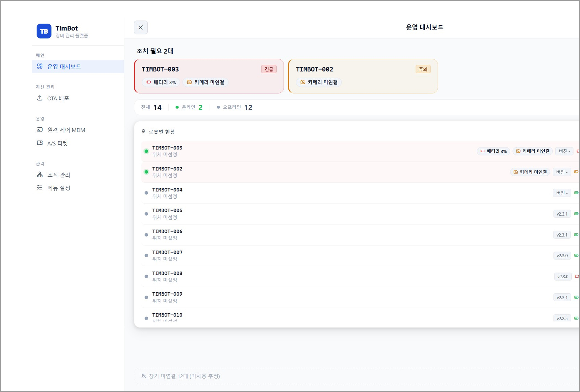Click the 로봇별 현황 robot icon
The width and height of the screenshot is (580, 392).
(144, 131)
